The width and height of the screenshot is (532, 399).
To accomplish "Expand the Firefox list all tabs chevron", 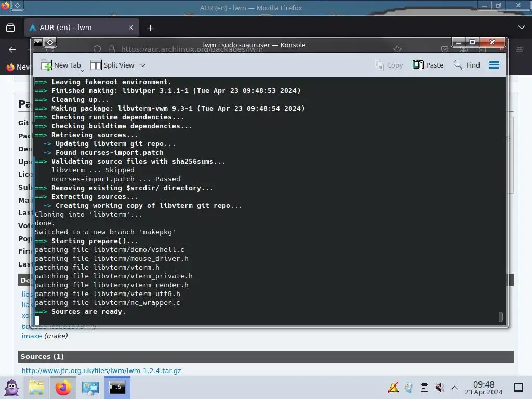I will (x=522, y=28).
